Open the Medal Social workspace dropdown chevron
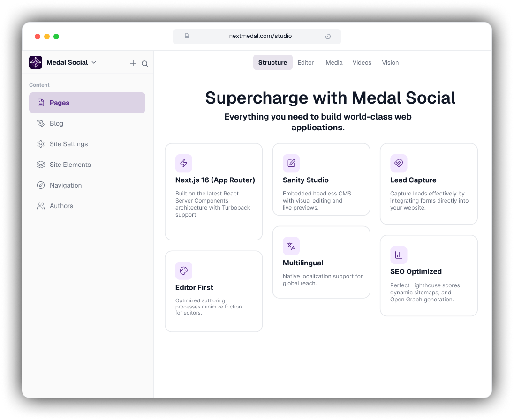The height and width of the screenshot is (420, 514). 94,62
